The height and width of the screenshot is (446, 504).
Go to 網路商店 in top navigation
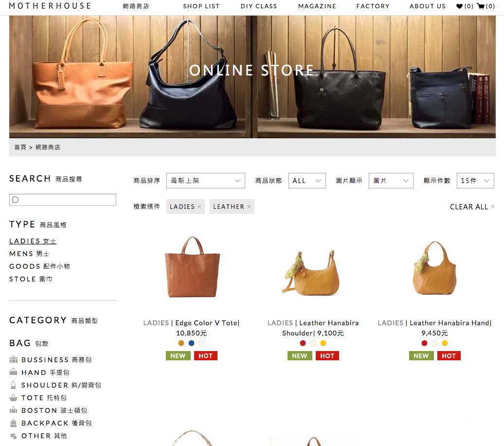[x=136, y=6]
